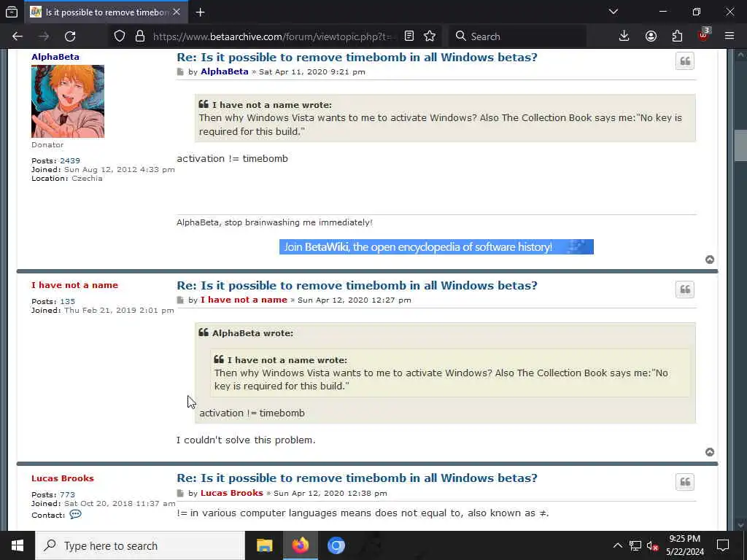Quote I have not a name's post

coord(684,289)
